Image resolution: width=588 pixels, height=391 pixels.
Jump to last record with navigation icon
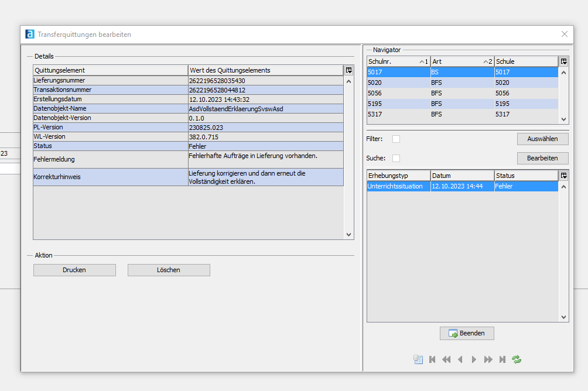point(502,359)
